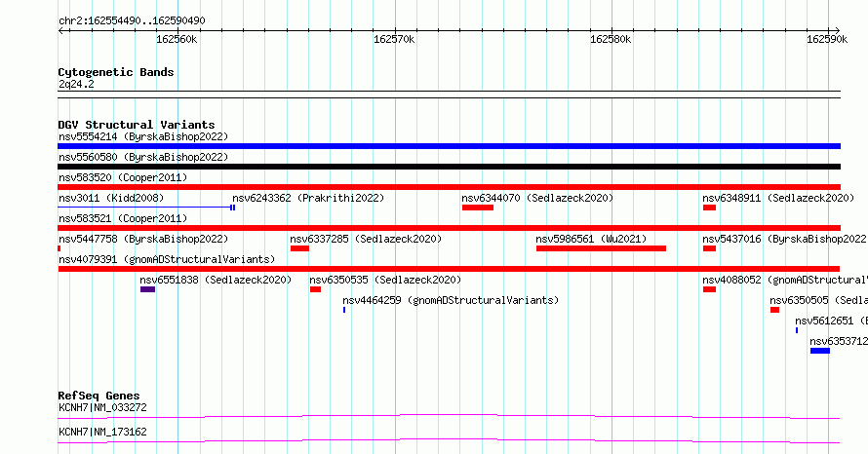Click the ruler's right arrow end
Viewport: 868px width, 454px height.
tap(837, 31)
